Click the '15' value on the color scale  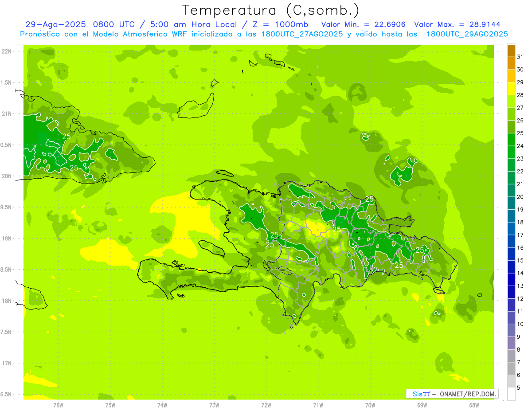pos(520,260)
